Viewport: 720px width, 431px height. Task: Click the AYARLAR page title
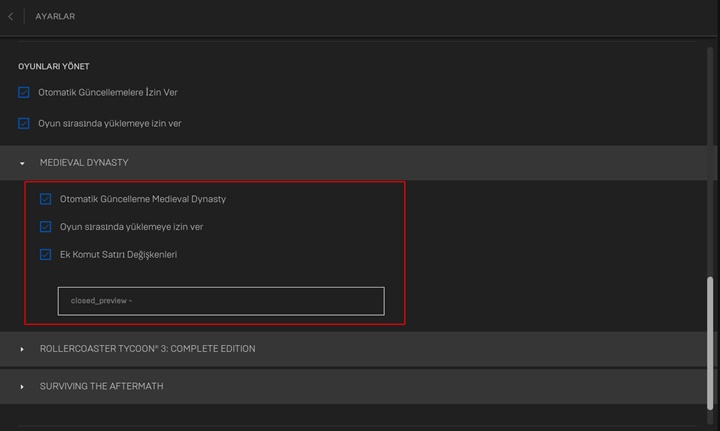coord(55,16)
